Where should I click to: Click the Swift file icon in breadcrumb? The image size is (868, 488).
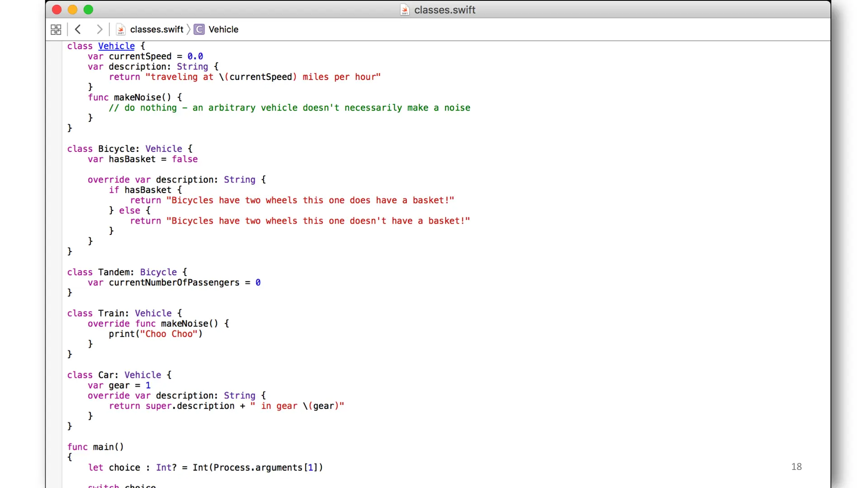point(121,30)
